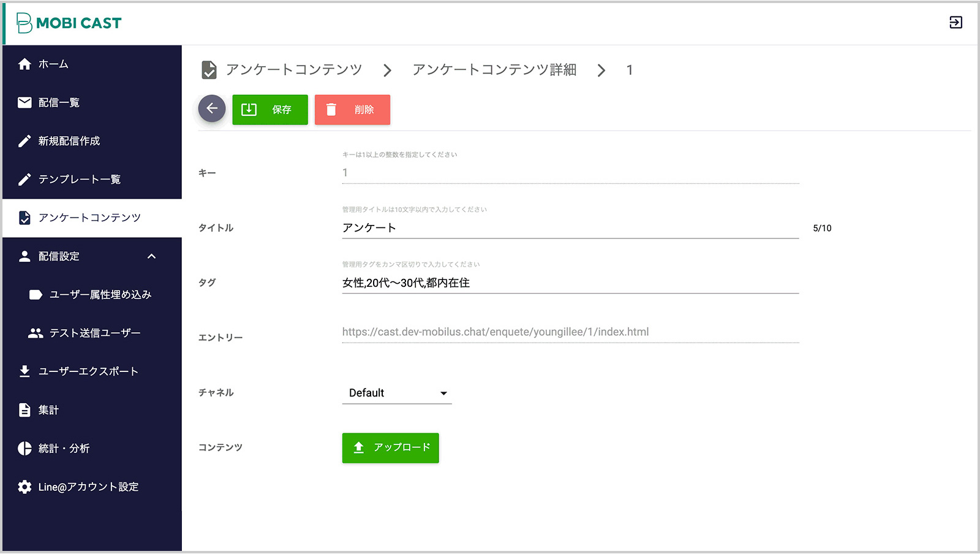The image size is (980, 554).
Task: Open ユーザー属性埋め込み submenu item
Action: click(x=92, y=295)
